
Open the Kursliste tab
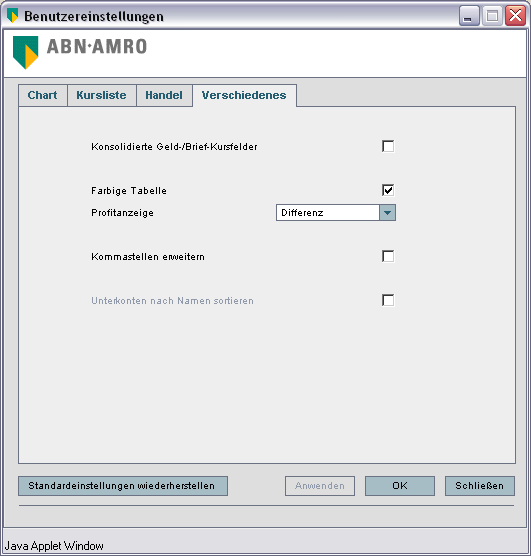pos(102,95)
